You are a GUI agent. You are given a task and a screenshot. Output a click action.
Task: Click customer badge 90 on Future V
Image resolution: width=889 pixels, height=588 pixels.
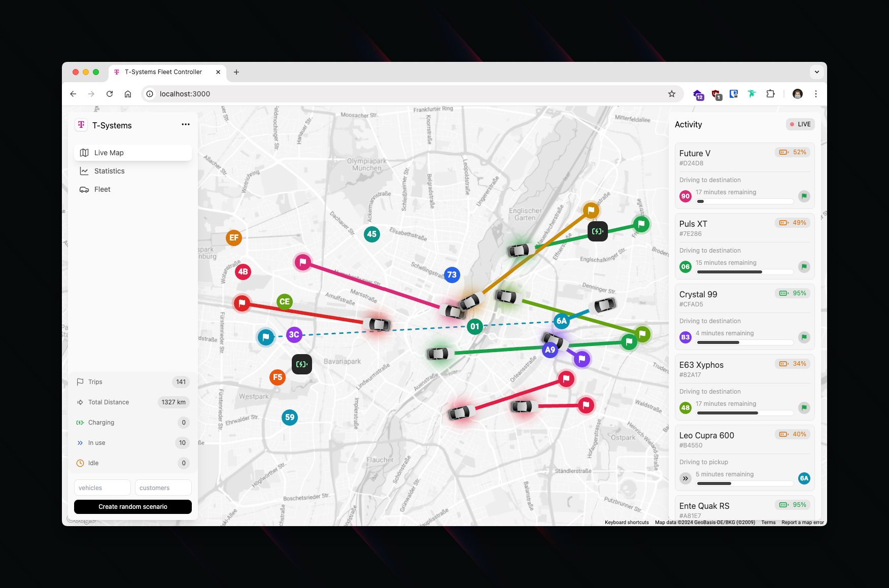click(686, 196)
